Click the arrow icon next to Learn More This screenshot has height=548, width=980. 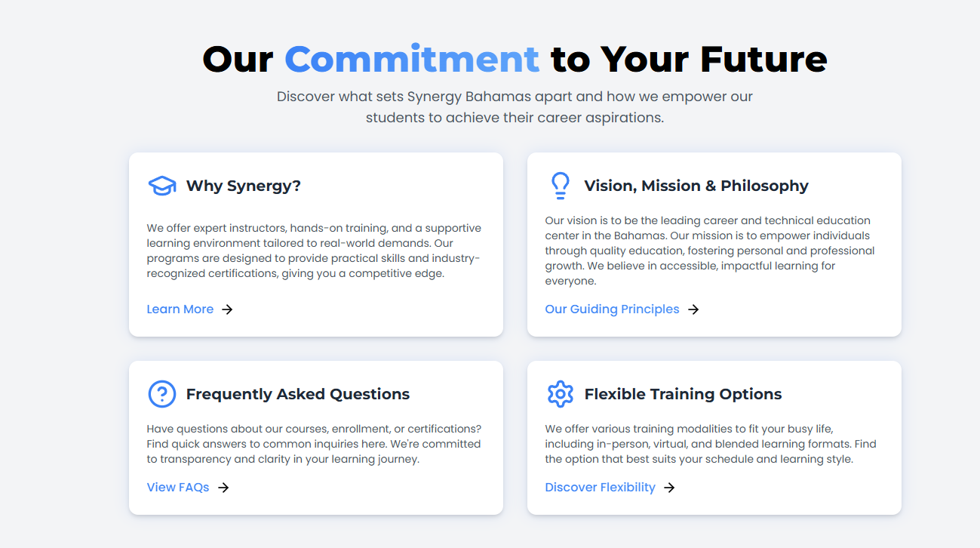click(x=227, y=309)
